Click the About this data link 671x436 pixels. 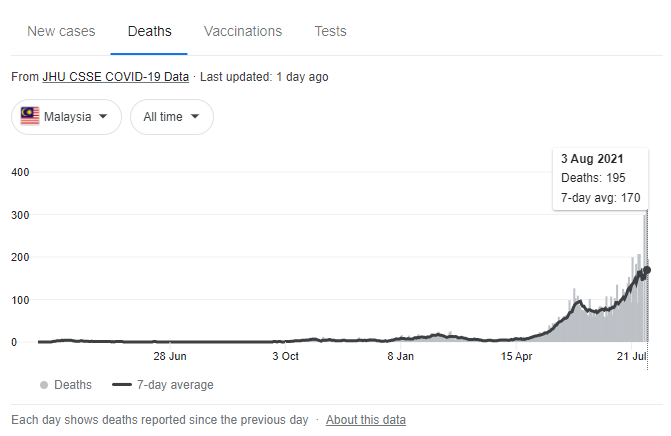(366, 420)
